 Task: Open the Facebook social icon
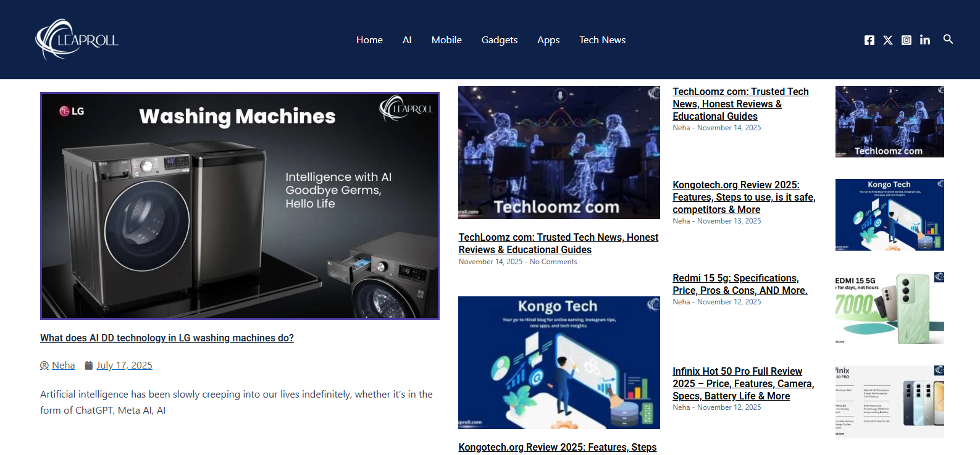tap(869, 40)
